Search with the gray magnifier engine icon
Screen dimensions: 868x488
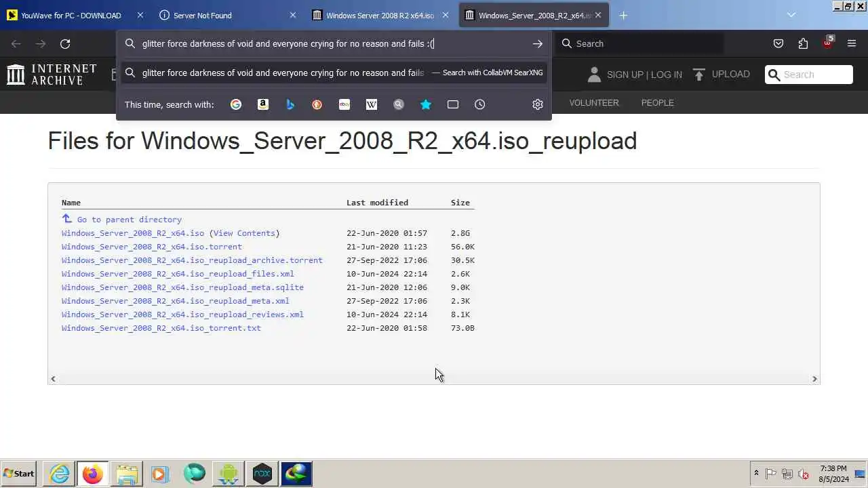[399, 104]
